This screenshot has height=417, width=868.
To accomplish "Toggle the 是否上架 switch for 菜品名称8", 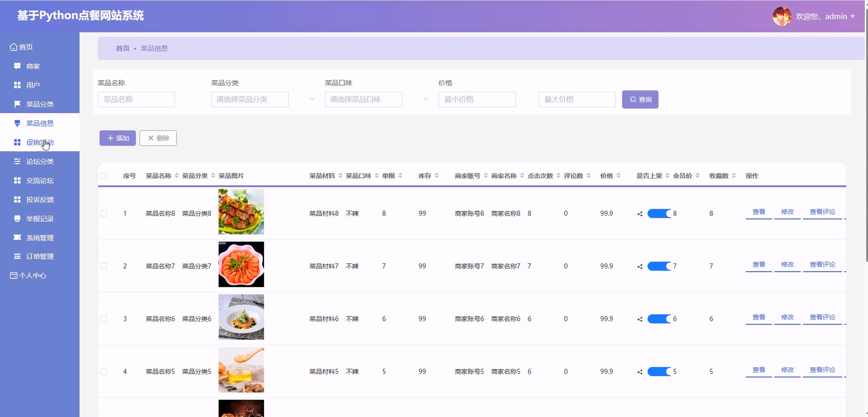I will [659, 214].
